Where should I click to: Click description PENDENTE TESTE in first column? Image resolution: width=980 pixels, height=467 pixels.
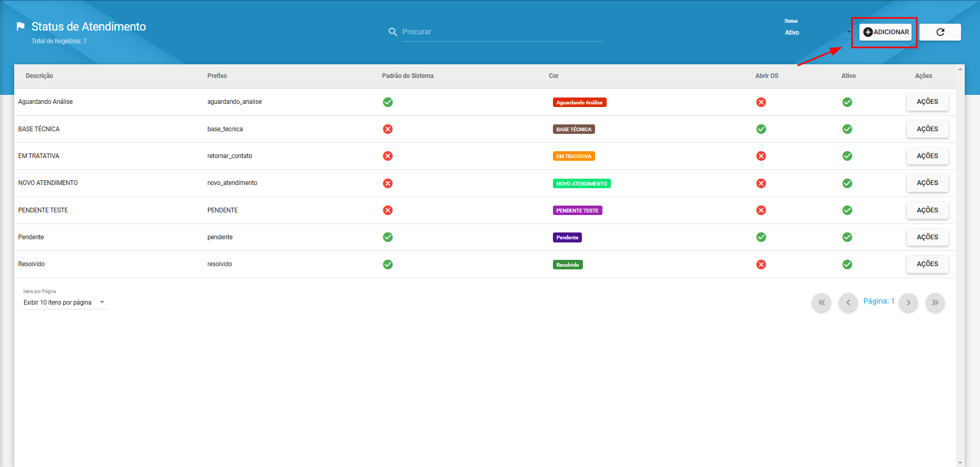(x=43, y=210)
